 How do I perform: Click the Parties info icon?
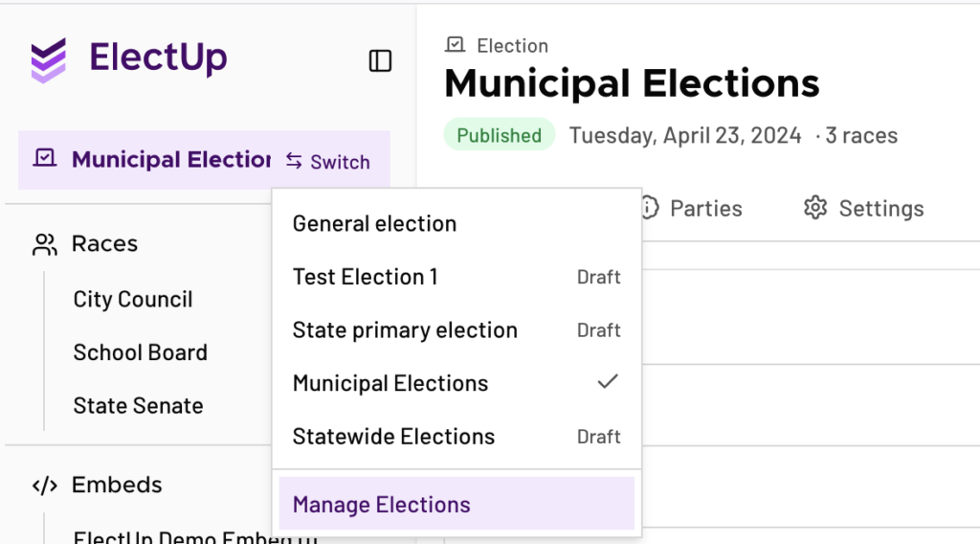651,208
